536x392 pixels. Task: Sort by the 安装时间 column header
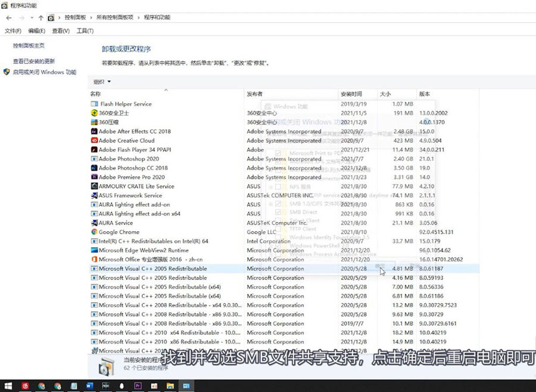pyautogui.click(x=357, y=94)
